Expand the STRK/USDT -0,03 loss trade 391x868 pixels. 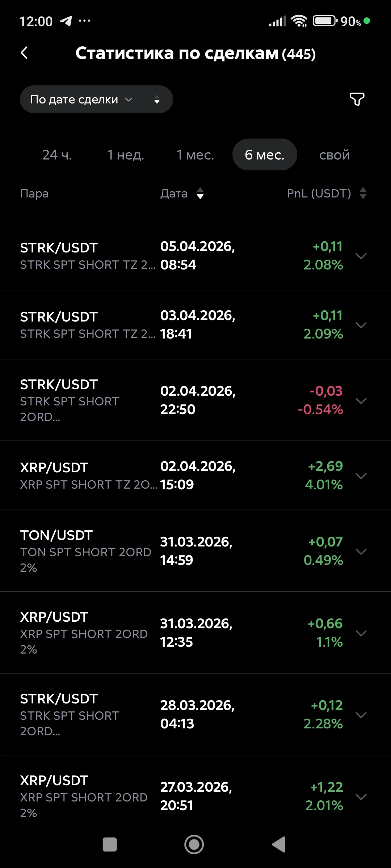coord(361,400)
